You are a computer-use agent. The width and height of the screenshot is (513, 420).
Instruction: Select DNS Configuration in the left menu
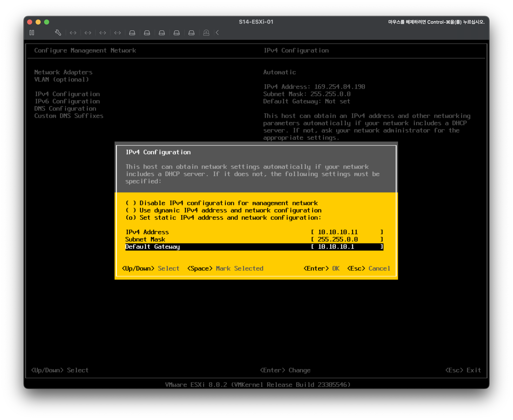(65, 108)
